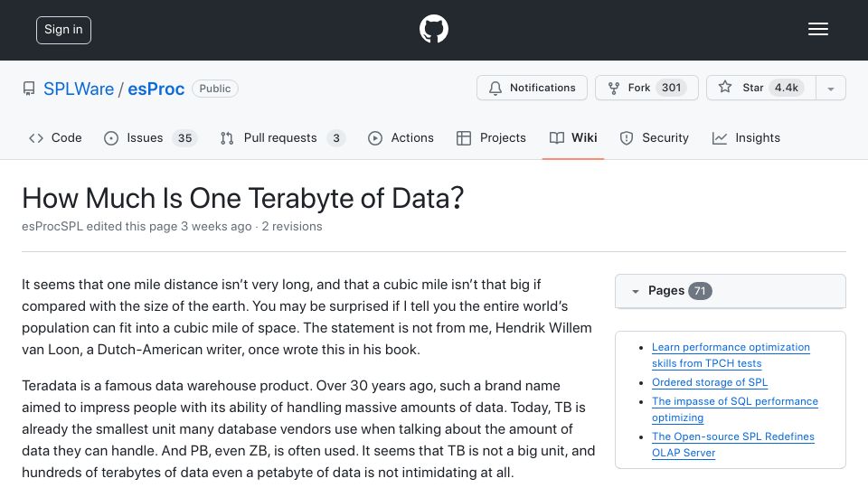Click the Star count 4.4k
The width and height of the screenshot is (868, 488).
786,88
